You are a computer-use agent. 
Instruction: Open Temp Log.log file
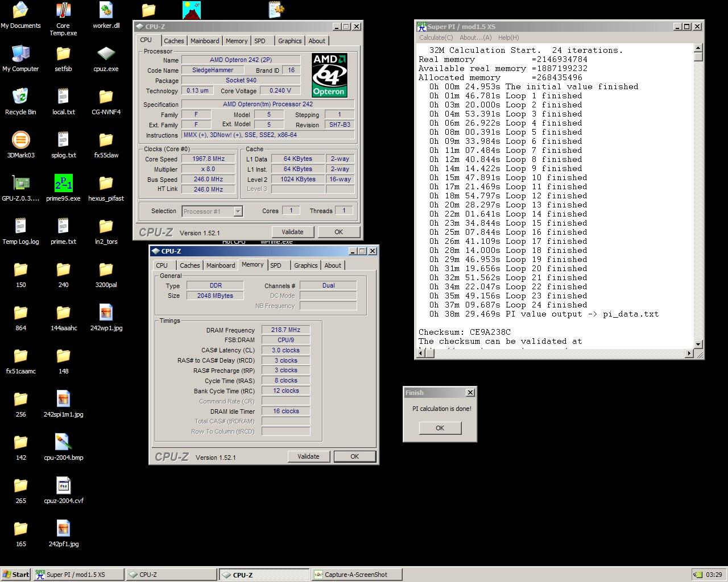[20, 231]
